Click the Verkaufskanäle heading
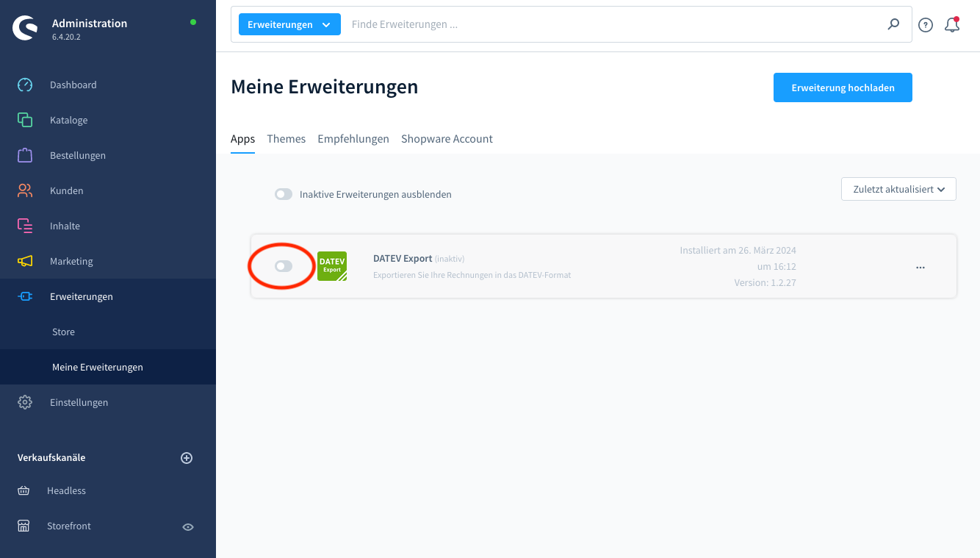980x558 pixels. click(x=51, y=457)
